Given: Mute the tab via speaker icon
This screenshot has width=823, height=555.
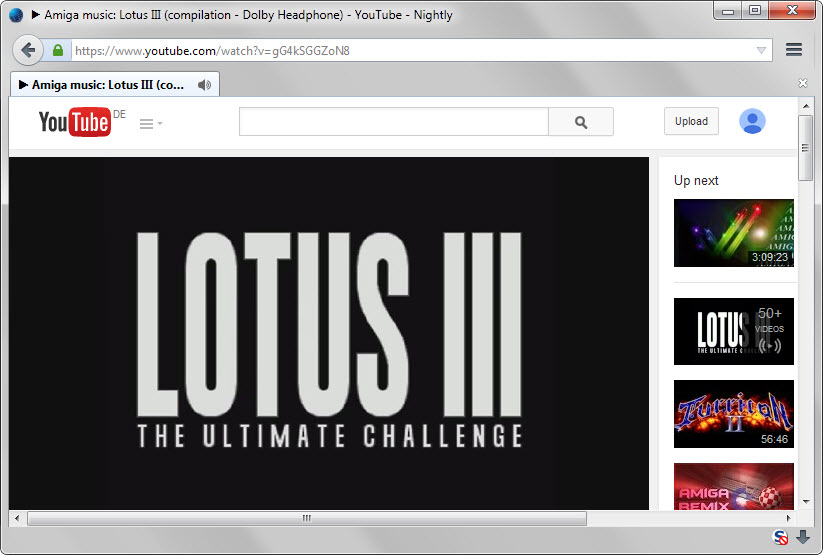Looking at the screenshot, I should click(x=204, y=85).
